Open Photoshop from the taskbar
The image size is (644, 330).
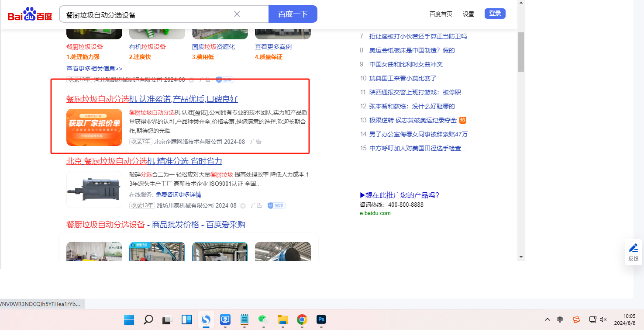(321, 320)
